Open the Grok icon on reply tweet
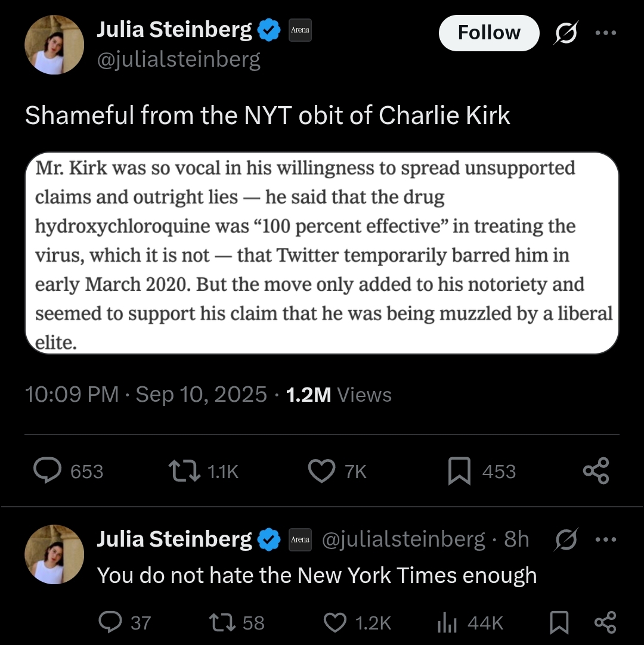 (x=565, y=539)
